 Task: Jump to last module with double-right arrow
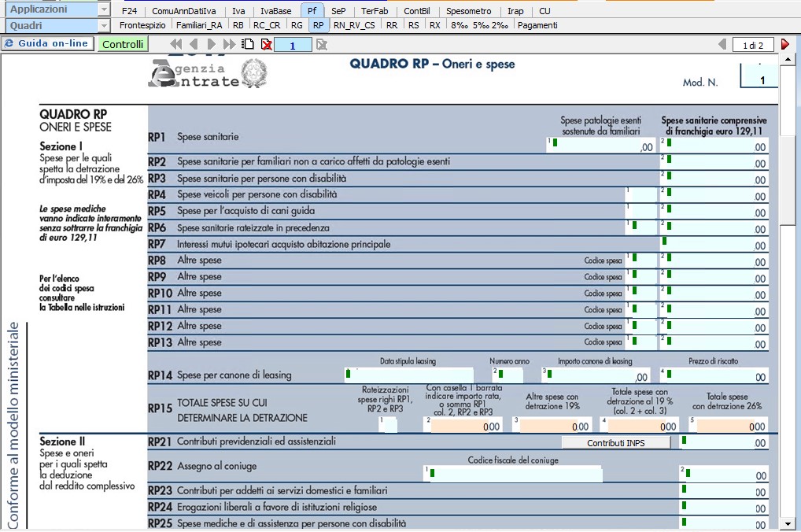tap(230, 44)
